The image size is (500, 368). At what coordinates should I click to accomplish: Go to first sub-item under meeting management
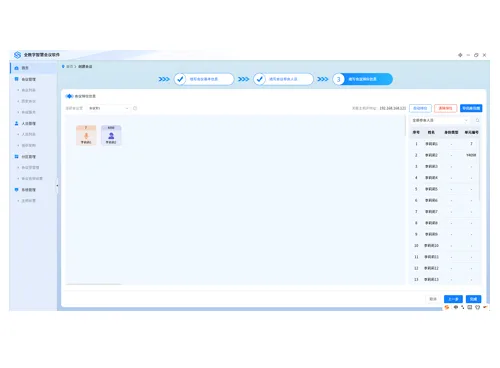tap(29, 90)
